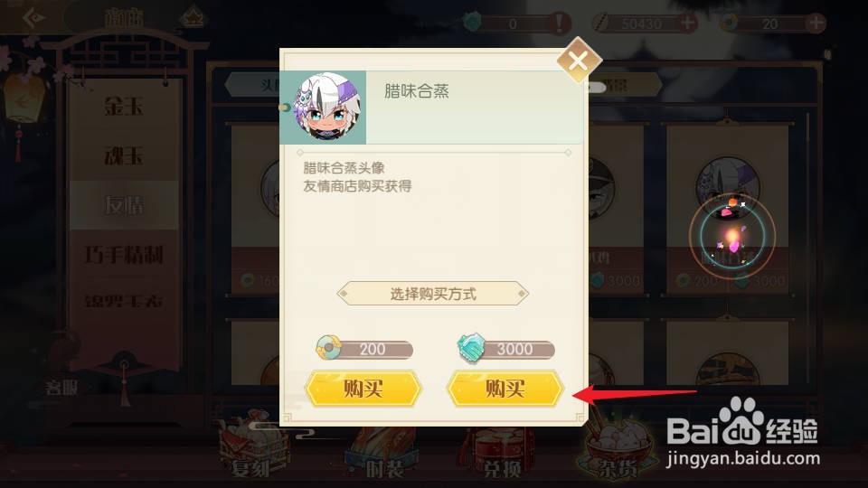Screen dimensions: 868x488
Task: Tap the 选择购买方式 label banner
Action: coord(433,294)
